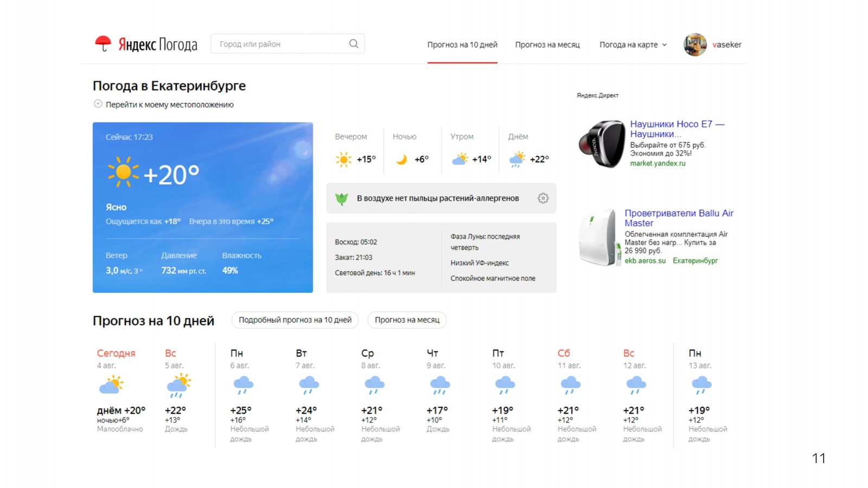Click 'В воздухе нет пыльцы растений-аллергенов' text
Screen dimensions: 868x488
click(x=438, y=198)
